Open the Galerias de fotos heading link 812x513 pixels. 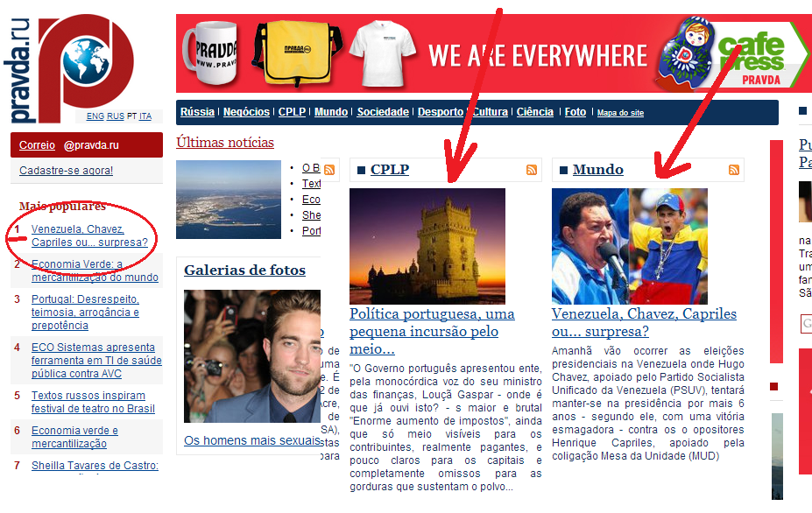pos(245,271)
